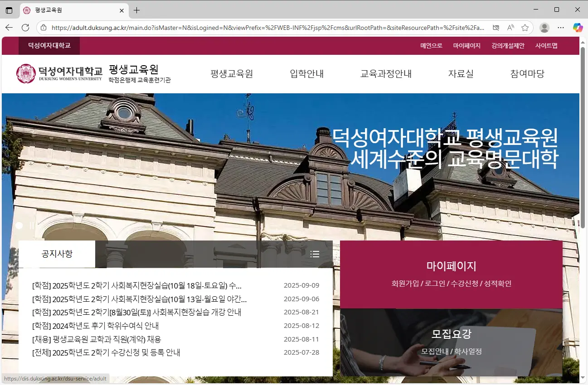
Task: Click the 2025-09-09 notice date
Action: [x=301, y=286]
